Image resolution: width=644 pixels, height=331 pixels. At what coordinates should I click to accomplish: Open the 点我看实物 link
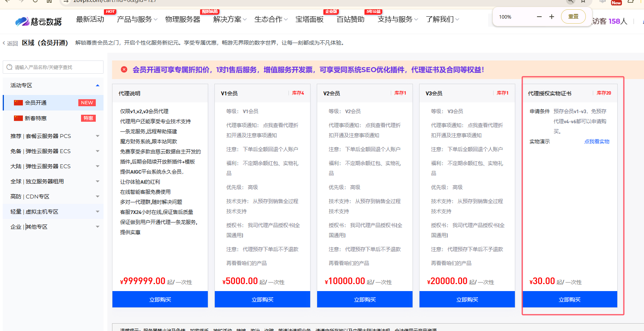(597, 141)
